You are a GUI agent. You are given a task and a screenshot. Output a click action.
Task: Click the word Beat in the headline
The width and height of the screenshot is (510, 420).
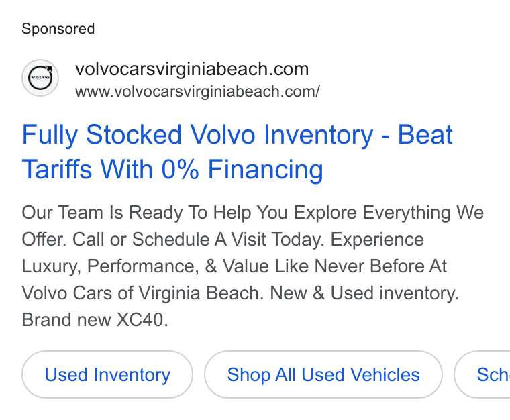425,135
